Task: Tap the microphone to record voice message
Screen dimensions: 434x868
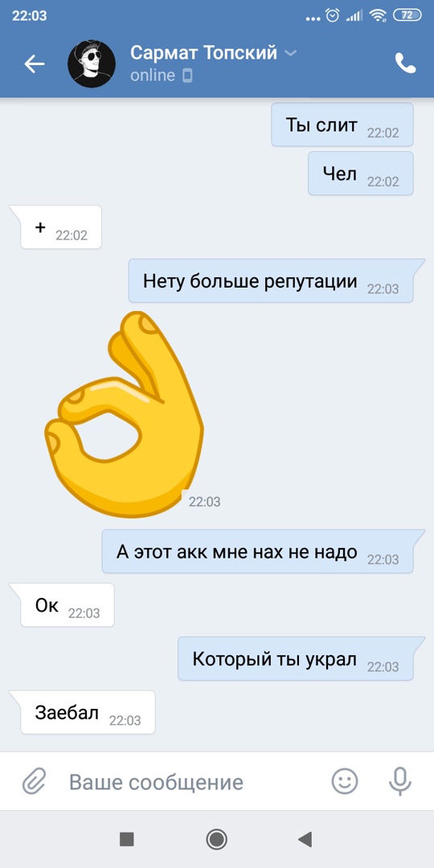Action: [x=399, y=782]
